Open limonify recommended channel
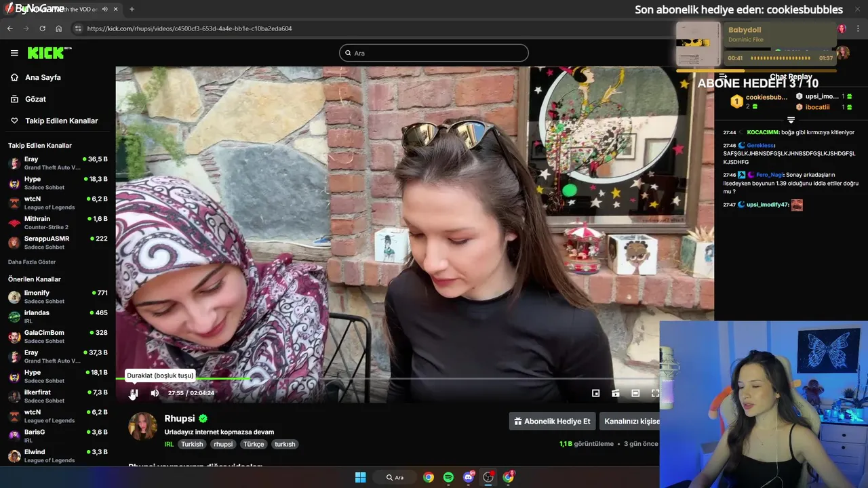The width and height of the screenshot is (868, 488). (58, 297)
